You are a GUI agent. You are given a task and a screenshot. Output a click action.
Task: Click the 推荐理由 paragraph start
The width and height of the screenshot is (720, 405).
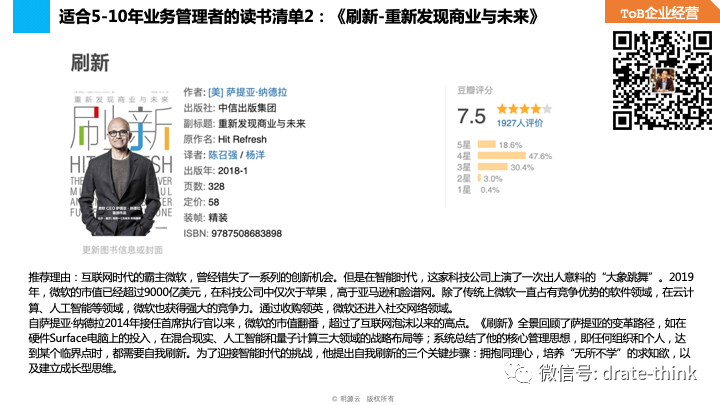tap(50, 277)
